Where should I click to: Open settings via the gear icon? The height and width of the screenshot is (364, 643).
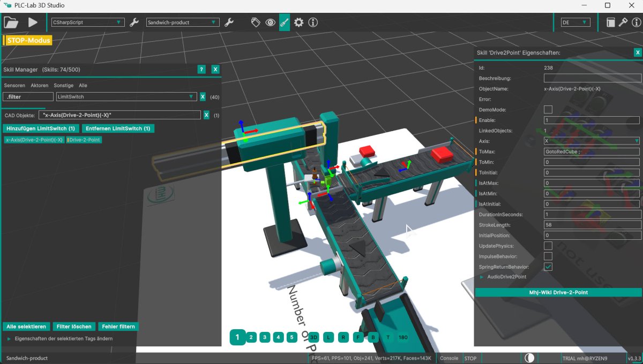click(299, 22)
